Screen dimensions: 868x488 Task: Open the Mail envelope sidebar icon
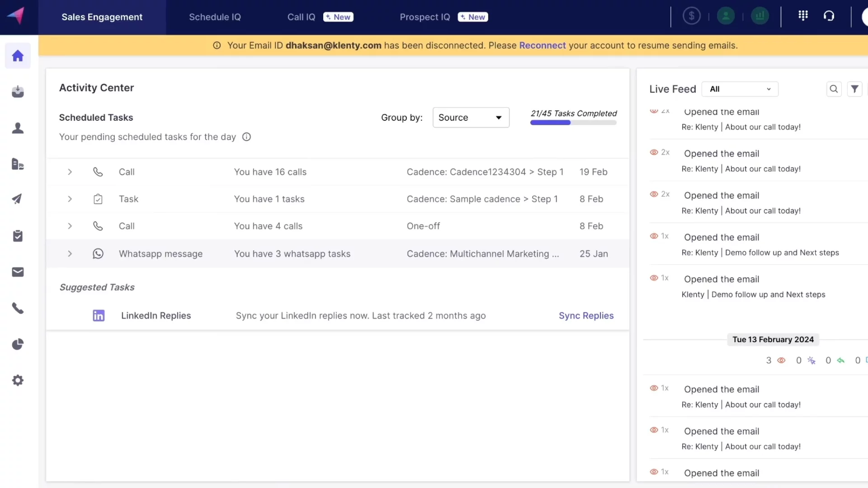18,272
